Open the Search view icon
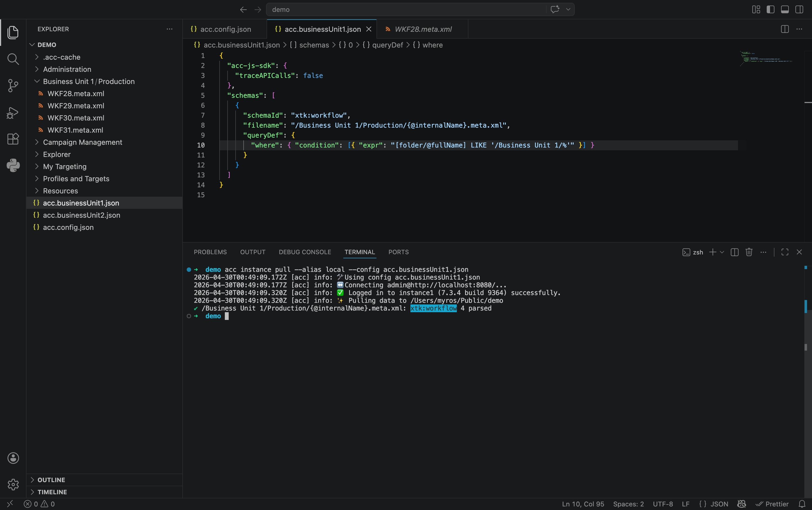Viewport: 812px width, 510px height. (x=13, y=59)
